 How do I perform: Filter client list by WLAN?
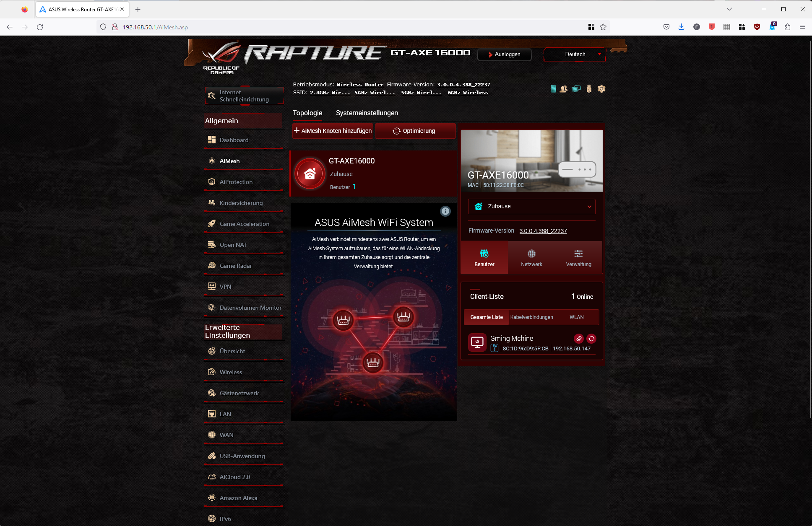(576, 317)
